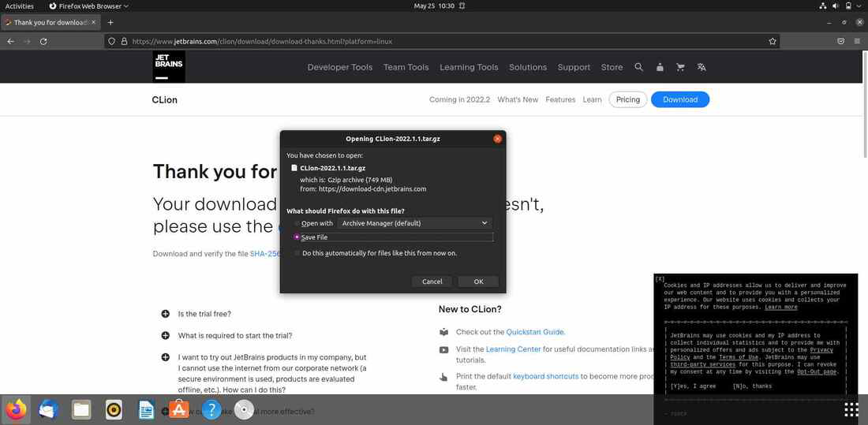Click the browser back arrow
The image size is (868, 425).
tap(10, 42)
